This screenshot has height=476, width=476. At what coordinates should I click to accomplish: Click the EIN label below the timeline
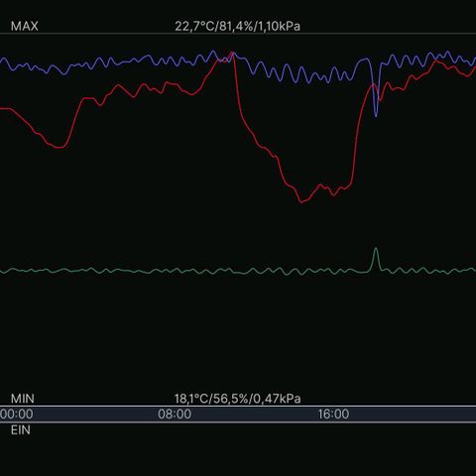21,430
